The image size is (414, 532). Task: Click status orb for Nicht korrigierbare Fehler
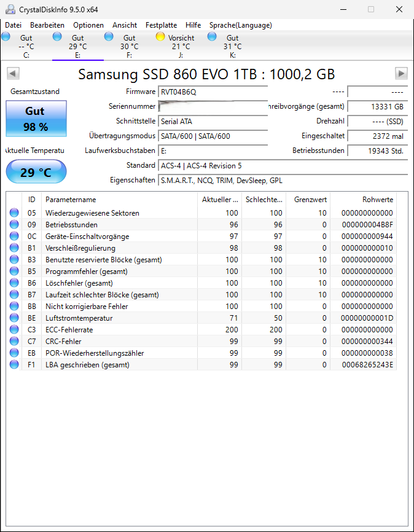click(14, 307)
